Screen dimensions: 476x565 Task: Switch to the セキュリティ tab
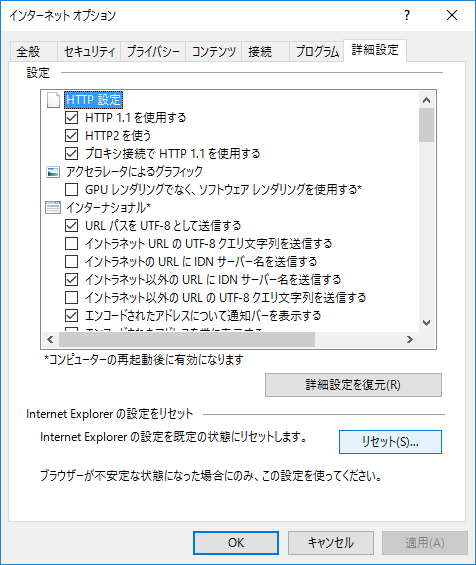coord(89,52)
